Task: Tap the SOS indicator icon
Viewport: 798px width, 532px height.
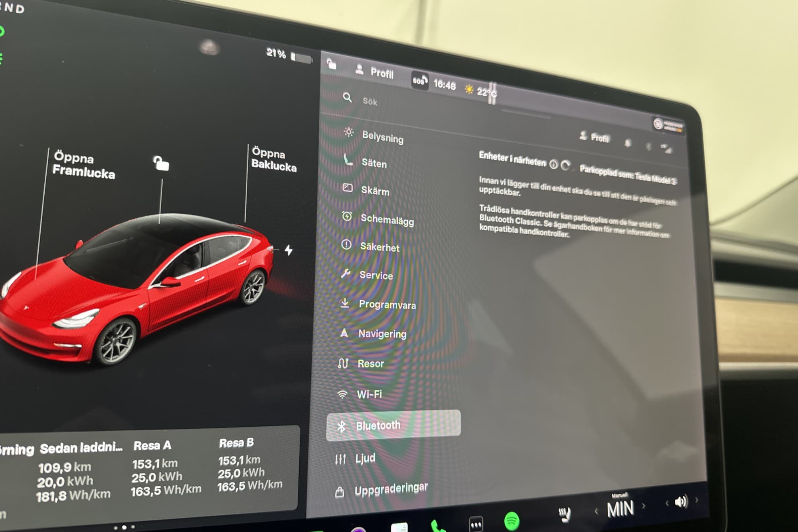Action: [x=419, y=80]
